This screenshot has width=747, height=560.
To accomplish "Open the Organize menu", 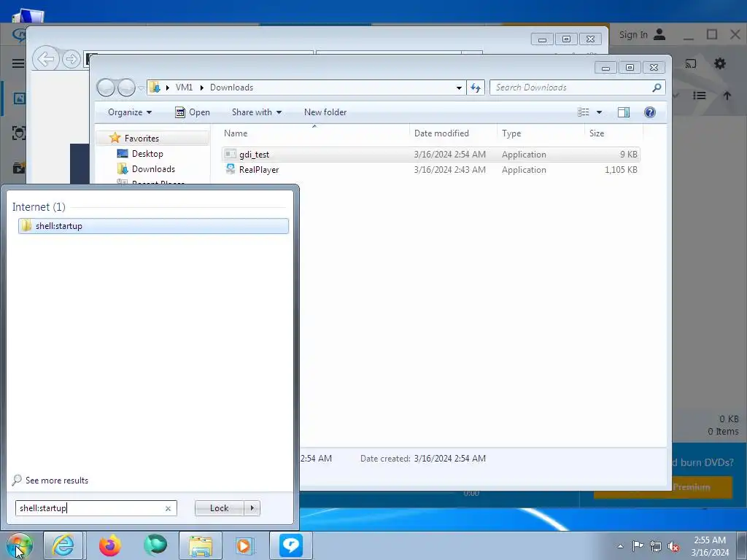I will click(x=130, y=112).
